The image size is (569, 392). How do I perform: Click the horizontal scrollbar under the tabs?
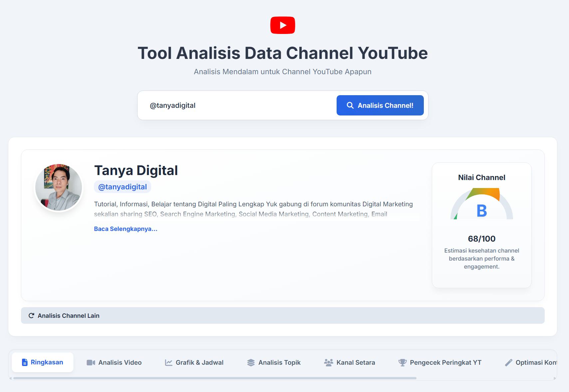(x=215, y=378)
